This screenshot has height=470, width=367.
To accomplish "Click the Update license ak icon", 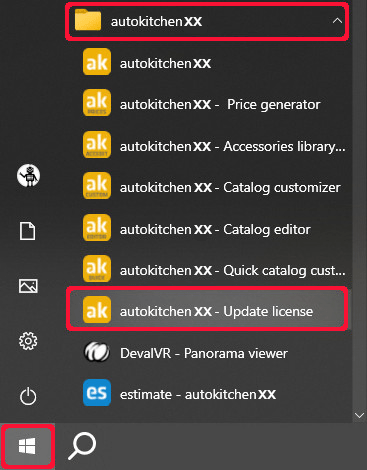I will tap(97, 310).
